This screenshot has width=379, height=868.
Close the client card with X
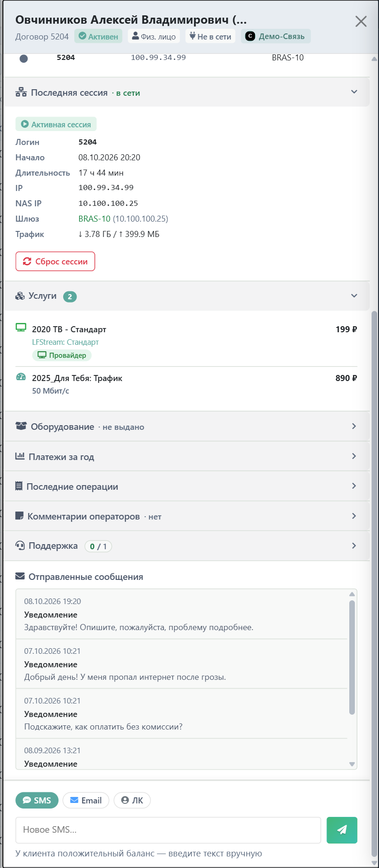click(361, 21)
